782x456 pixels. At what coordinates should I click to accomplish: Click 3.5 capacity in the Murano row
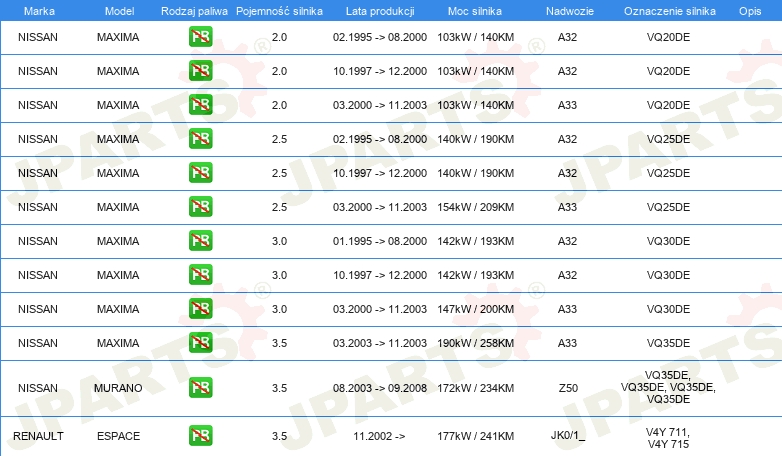tap(279, 388)
